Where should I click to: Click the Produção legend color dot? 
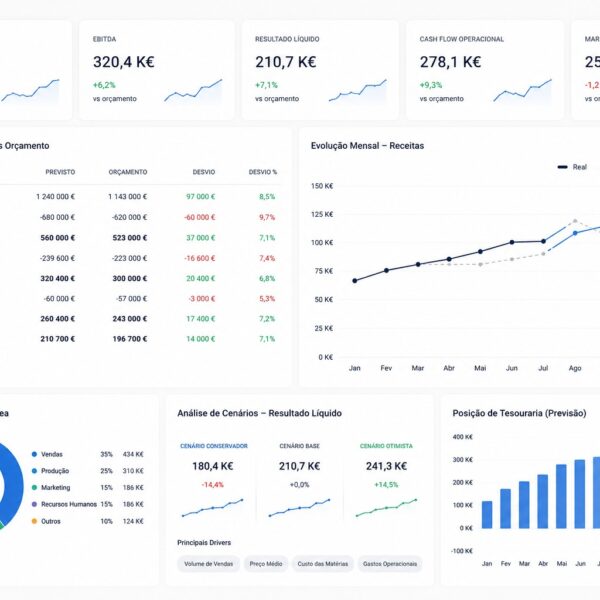coord(34,471)
